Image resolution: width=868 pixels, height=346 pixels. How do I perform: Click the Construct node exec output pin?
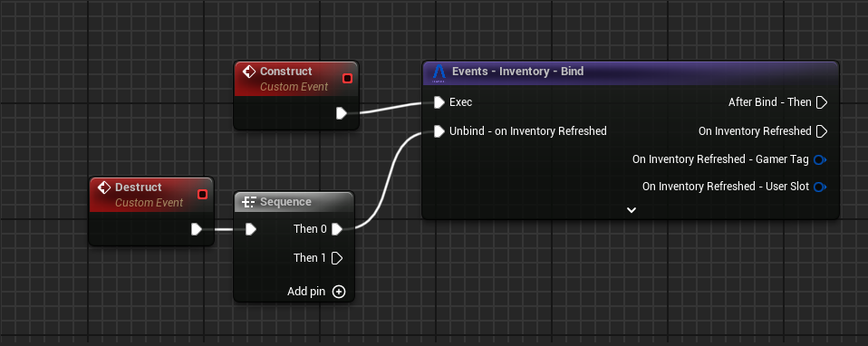(x=342, y=113)
